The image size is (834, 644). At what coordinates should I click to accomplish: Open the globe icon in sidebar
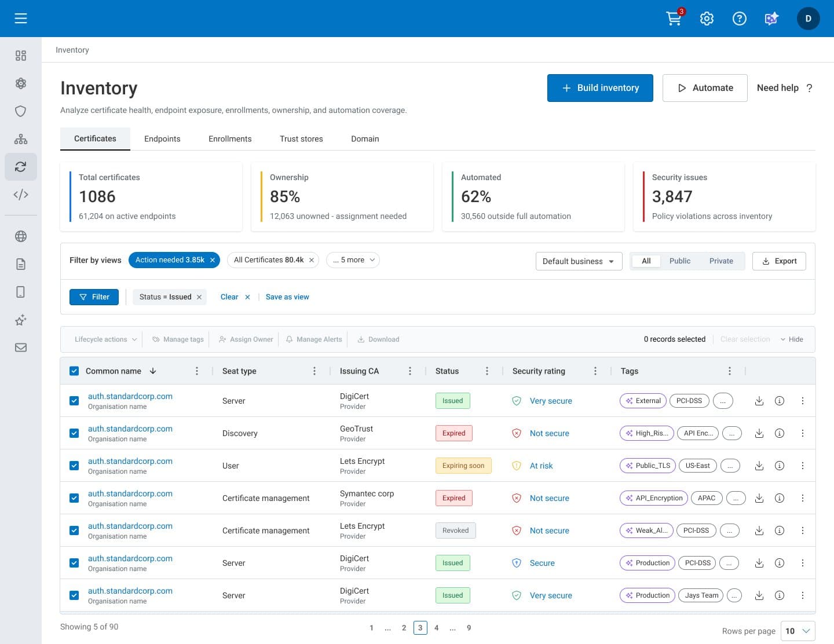click(x=21, y=236)
